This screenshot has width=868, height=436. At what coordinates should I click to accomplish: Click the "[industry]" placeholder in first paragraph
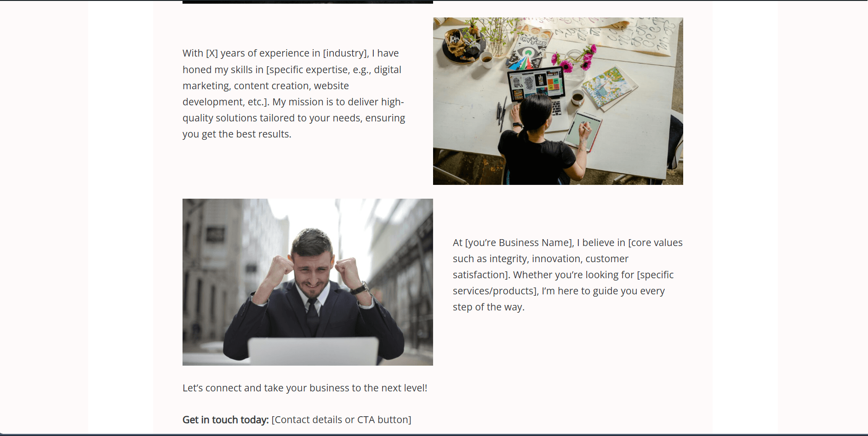[346, 53]
